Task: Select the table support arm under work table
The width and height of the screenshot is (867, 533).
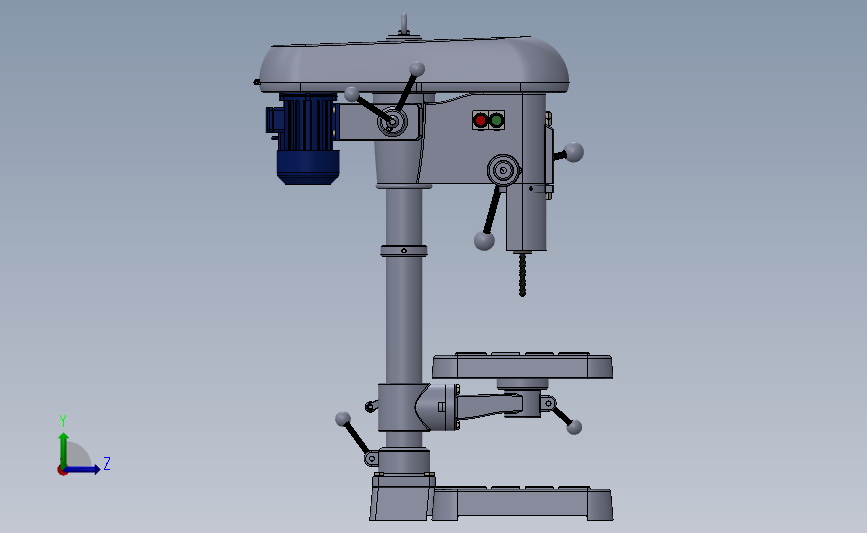Action: click(489, 406)
